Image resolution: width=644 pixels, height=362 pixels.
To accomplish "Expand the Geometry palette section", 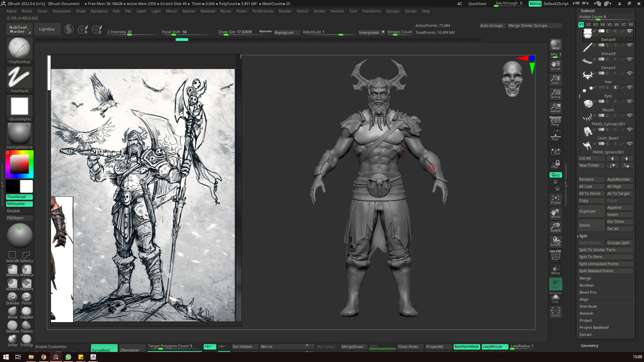I will tap(590, 346).
